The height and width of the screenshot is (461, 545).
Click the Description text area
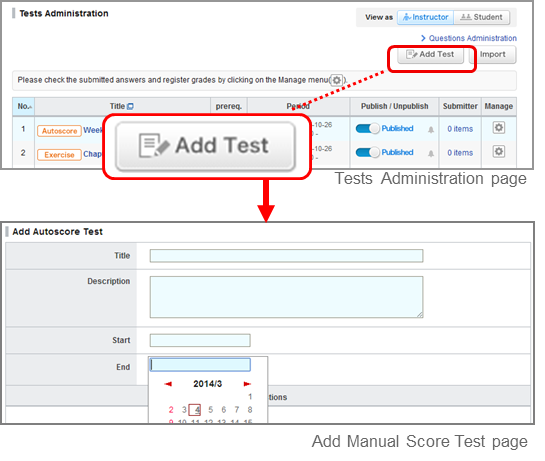pyautogui.click(x=286, y=297)
